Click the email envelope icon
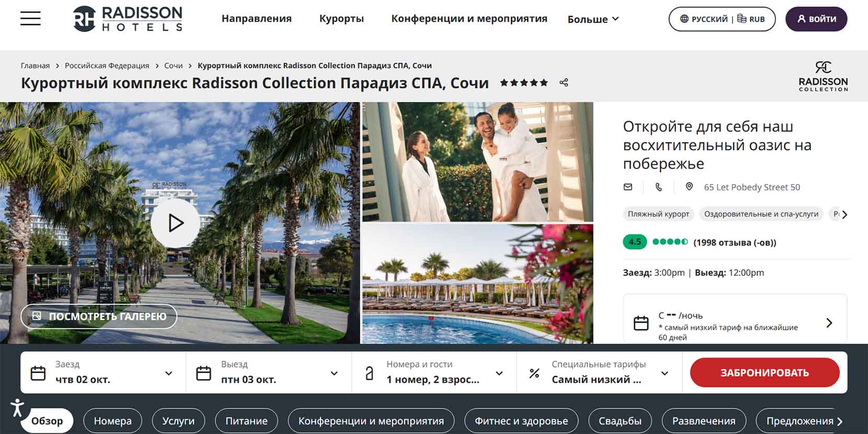868x434 pixels. (x=628, y=187)
